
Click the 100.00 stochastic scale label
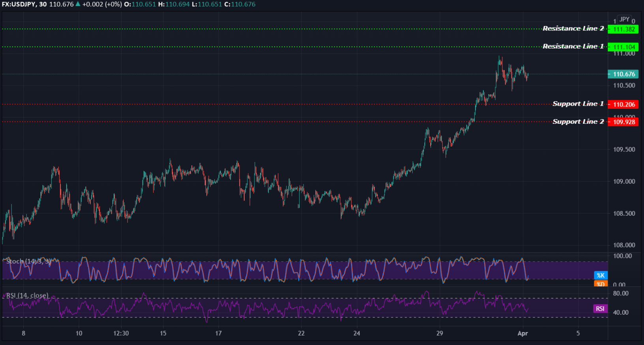[x=622, y=256]
